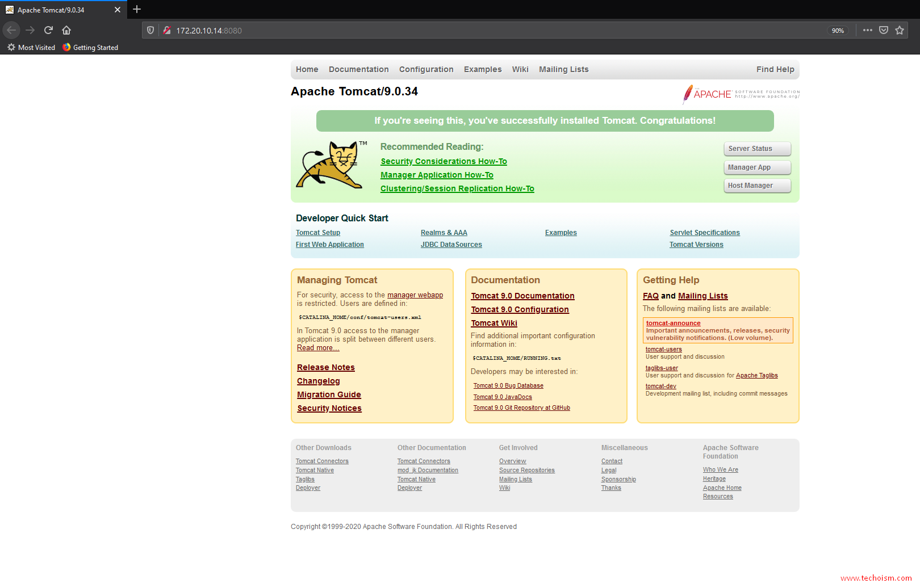The image size is (920, 588).
Task: Reload the page with the refresh icon
Action: 48,30
